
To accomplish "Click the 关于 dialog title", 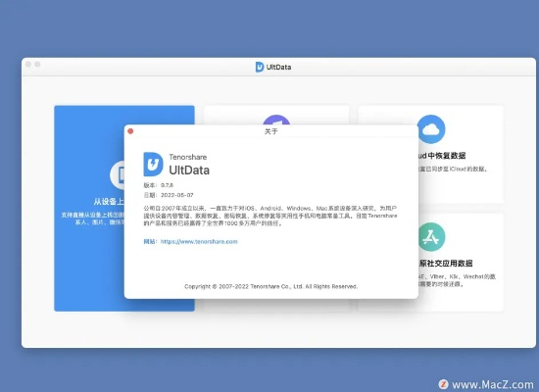I will click(x=271, y=131).
